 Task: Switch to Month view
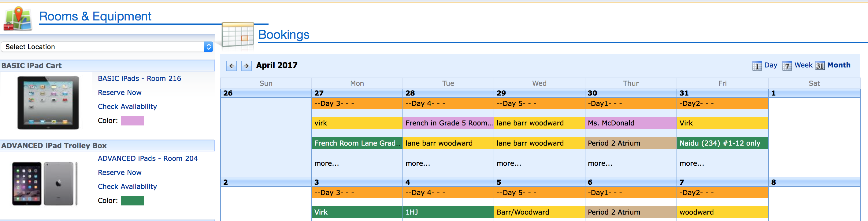(x=839, y=65)
